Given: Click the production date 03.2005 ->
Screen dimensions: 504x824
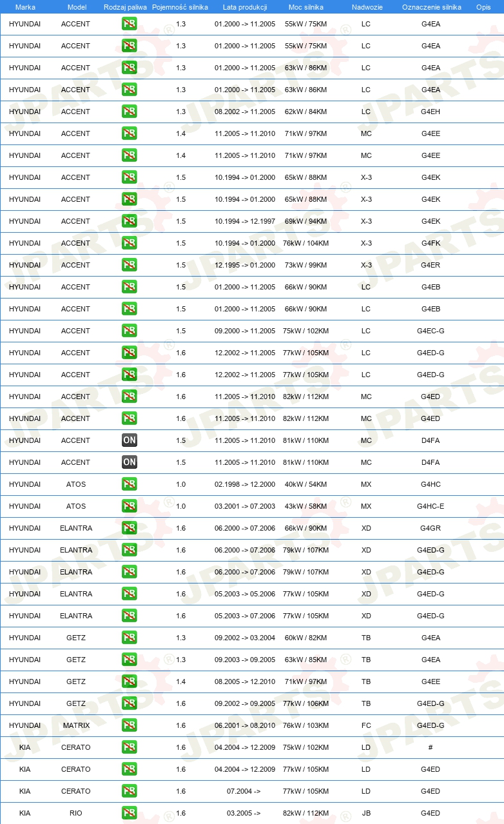Looking at the screenshot, I should coord(244,813).
